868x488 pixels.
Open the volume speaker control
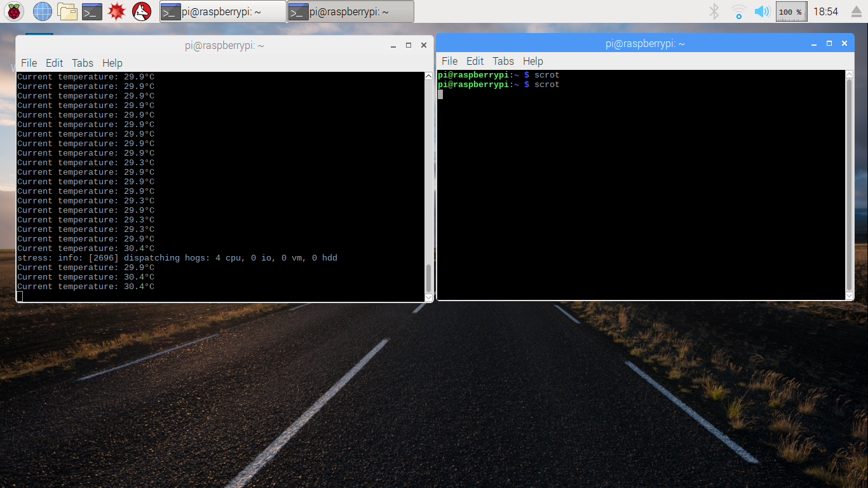[761, 11]
